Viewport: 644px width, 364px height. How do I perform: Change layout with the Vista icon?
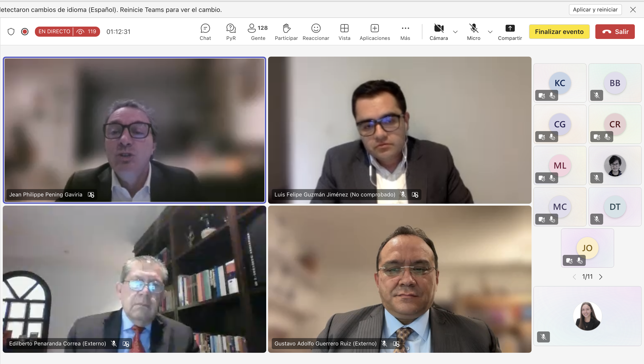tap(344, 32)
